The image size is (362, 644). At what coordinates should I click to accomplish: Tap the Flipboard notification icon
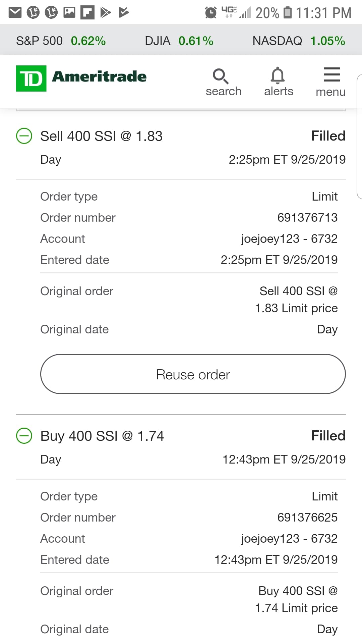click(87, 13)
